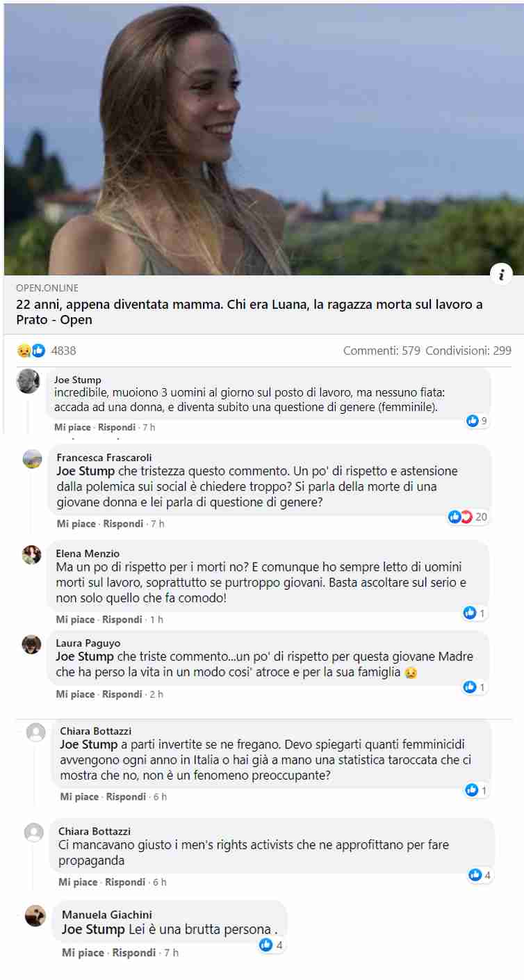
Task: Open the article headline about Luana
Action: [x=249, y=312]
